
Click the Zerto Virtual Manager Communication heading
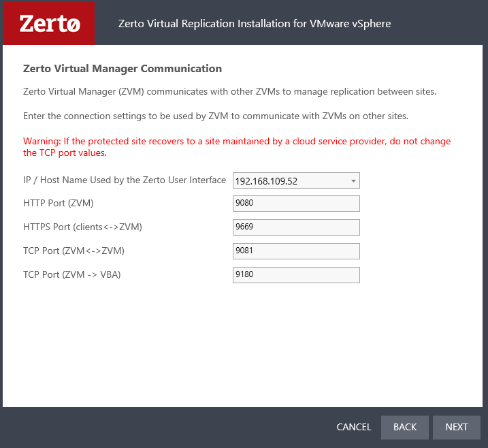point(123,69)
